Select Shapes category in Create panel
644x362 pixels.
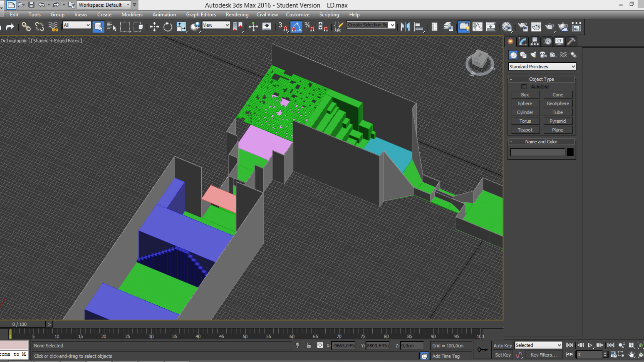[523, 55]
